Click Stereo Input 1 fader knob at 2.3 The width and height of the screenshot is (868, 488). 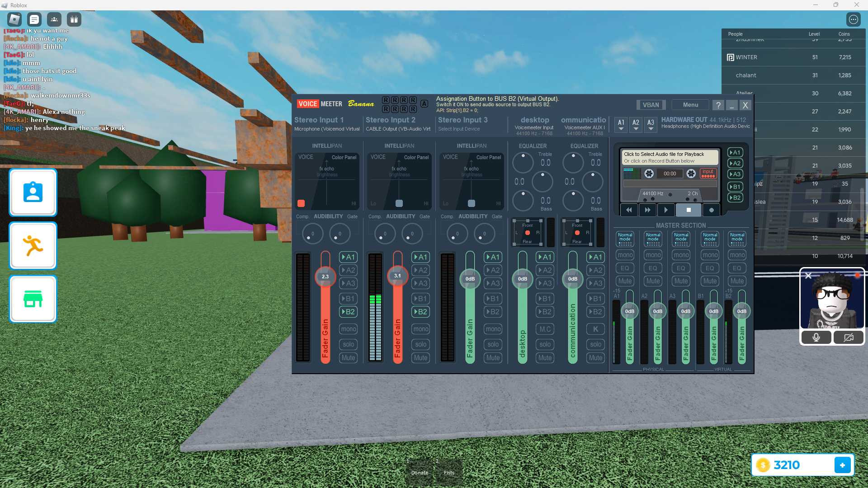pyautogui.click(x=325, y=277)
